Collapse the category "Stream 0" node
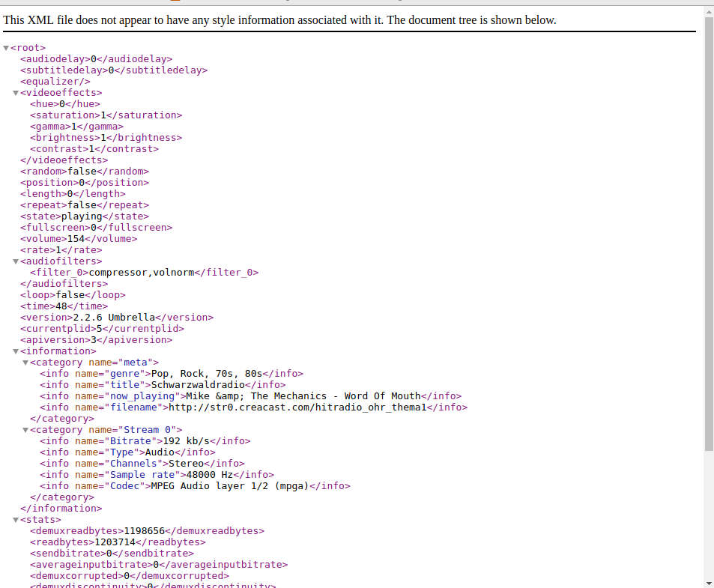 [25, 430]
